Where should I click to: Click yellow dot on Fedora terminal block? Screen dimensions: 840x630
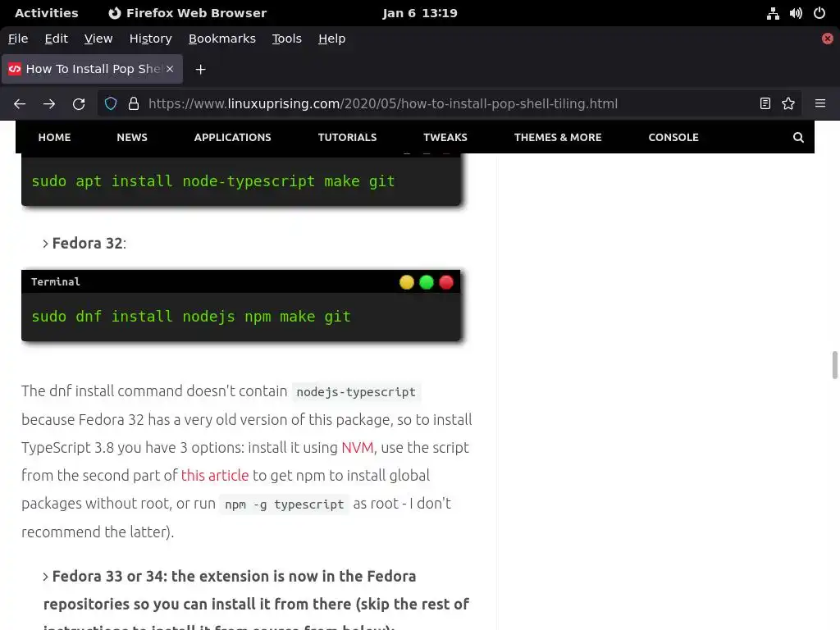click(407, 282)
